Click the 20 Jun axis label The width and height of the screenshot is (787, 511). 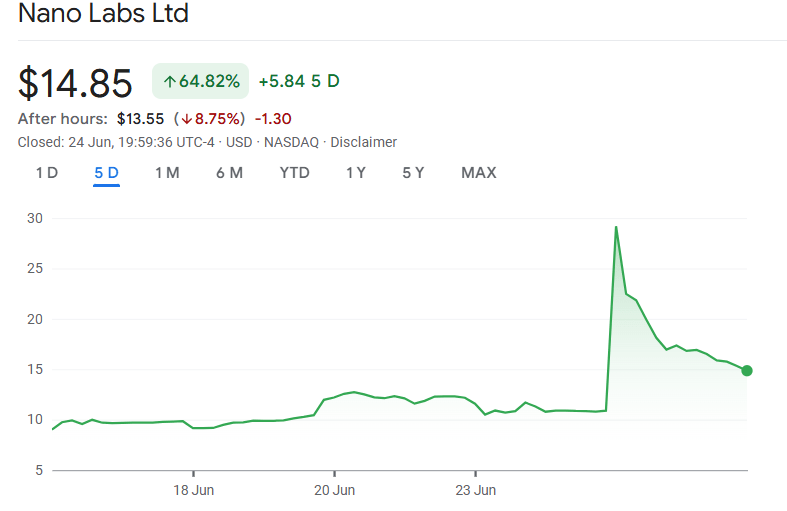coord(335,490)
